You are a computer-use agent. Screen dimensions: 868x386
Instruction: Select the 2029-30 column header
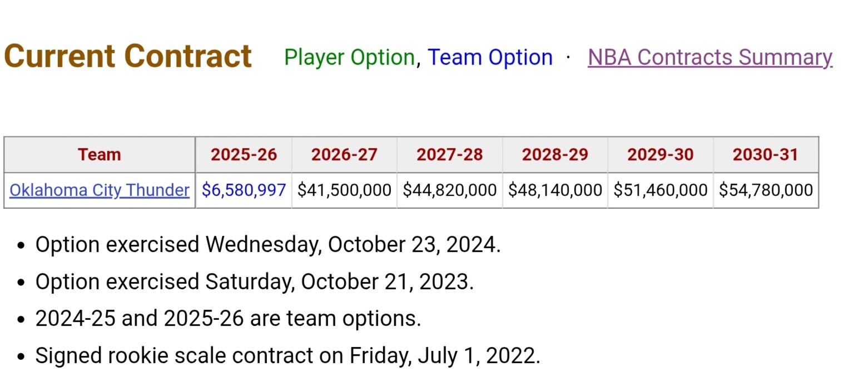click(660, 154)
